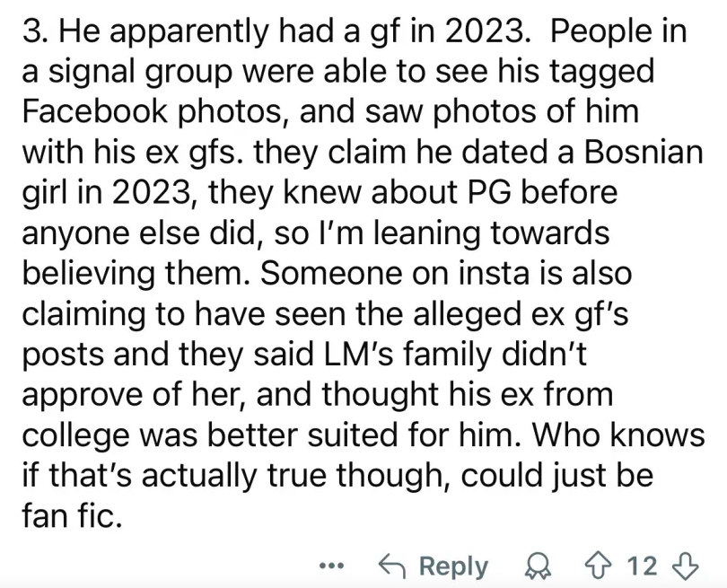Click the word "claiming" in the comment
727x588 pixels.
(x=83, y=316)
